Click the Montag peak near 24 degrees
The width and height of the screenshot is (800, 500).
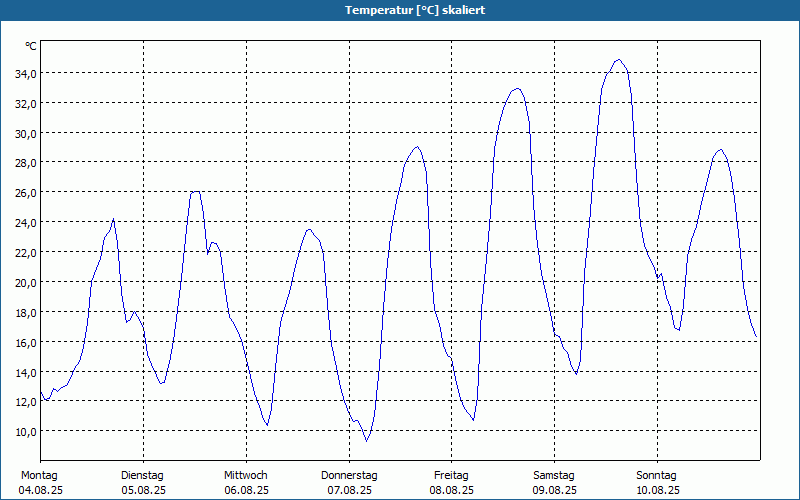pos(113,219)
